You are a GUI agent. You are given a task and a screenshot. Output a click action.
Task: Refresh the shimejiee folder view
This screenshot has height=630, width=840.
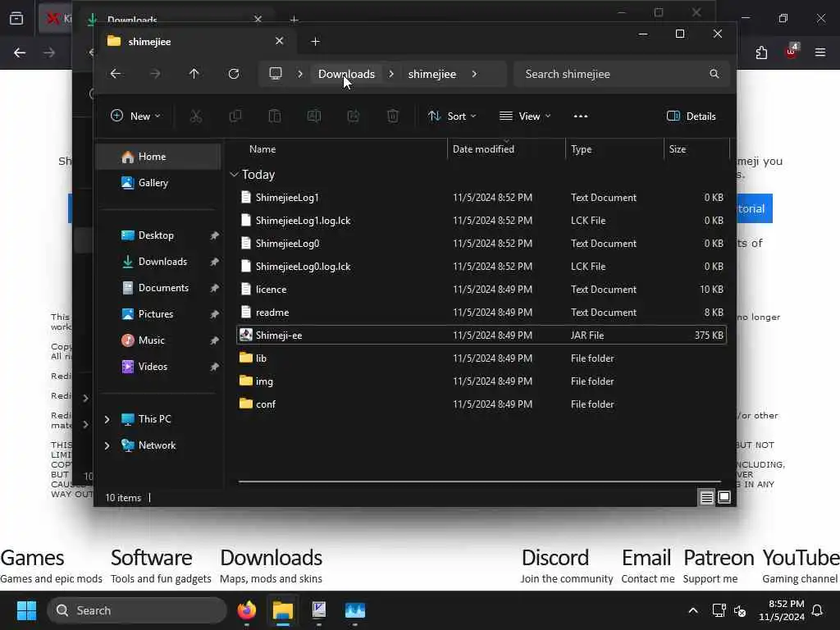coord(234,74)
